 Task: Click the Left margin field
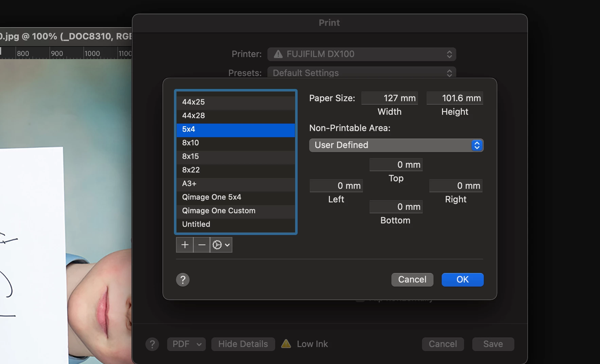pos(336,186)
